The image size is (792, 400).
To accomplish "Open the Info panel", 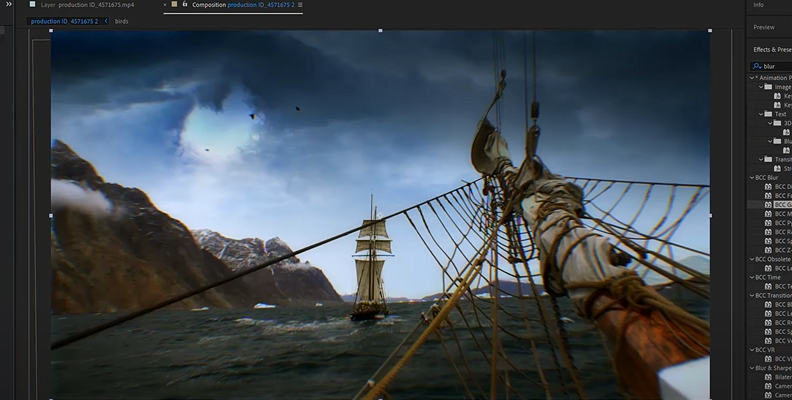I will [x=758, y=5].
